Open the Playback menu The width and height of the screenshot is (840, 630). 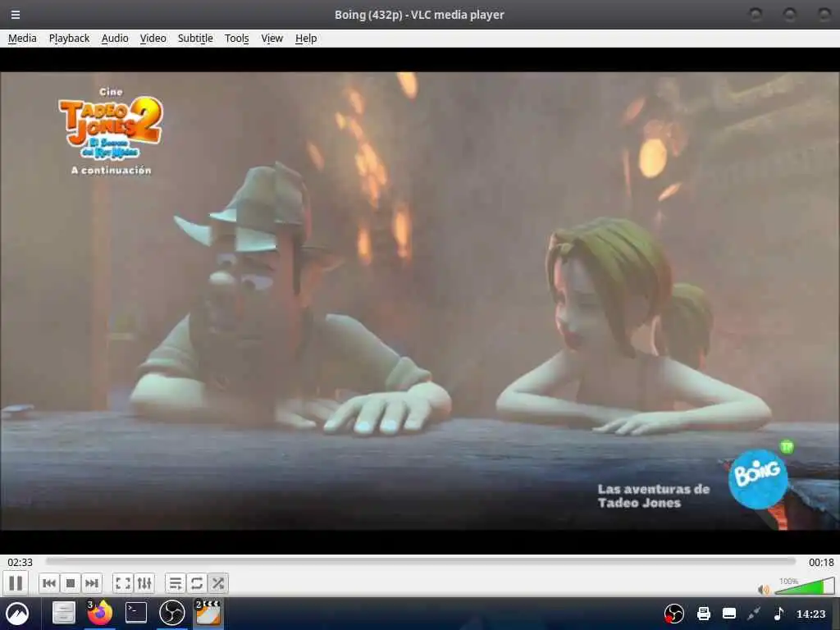coord(69,38)
